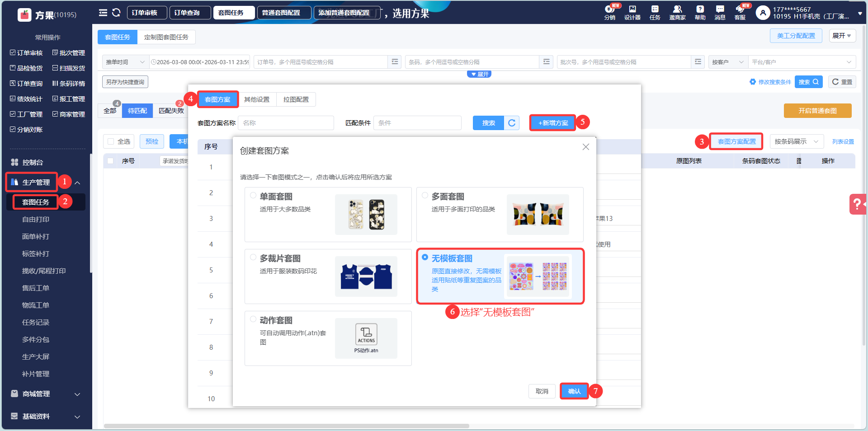Select the 多裁片套图 radio option

(253, 257)
